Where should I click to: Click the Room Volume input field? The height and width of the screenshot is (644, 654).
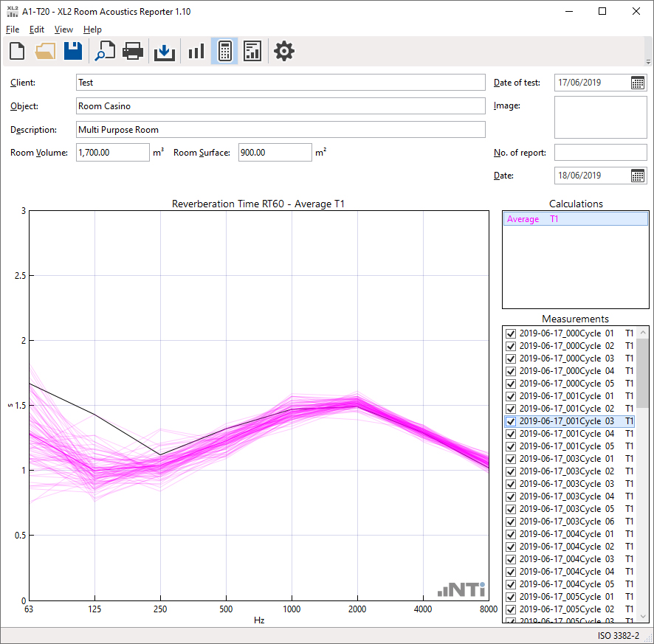(112, 153)
